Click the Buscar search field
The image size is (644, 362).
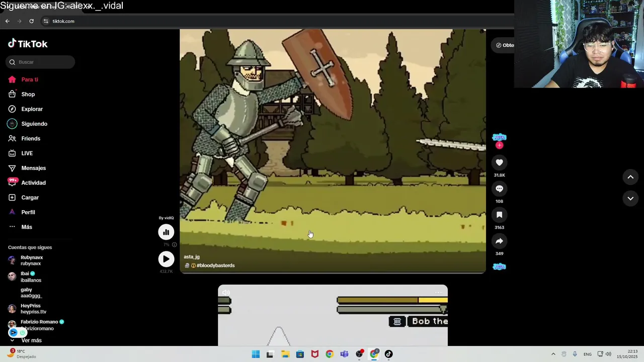pyautogui.click(x=40, y=62)
